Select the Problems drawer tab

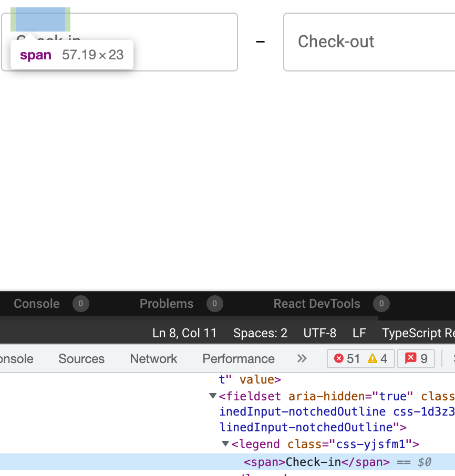[x=167, y=304]
